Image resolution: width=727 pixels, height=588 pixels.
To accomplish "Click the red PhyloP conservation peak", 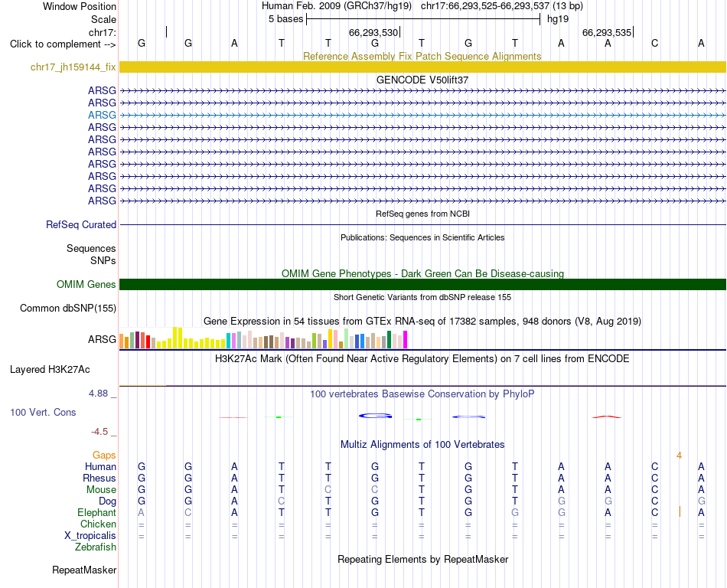I will 606,417.
